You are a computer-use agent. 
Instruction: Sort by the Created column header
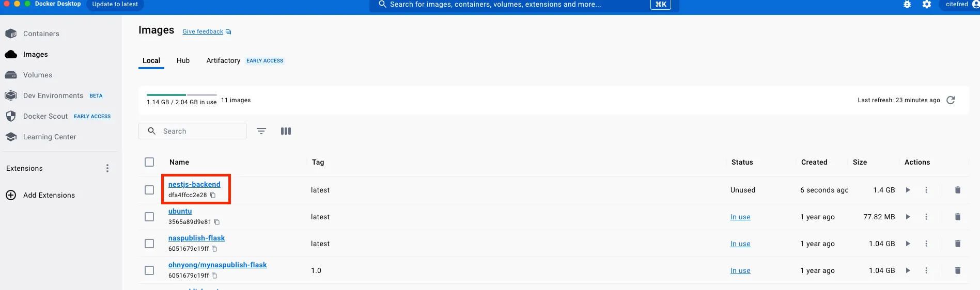(814, 162)
